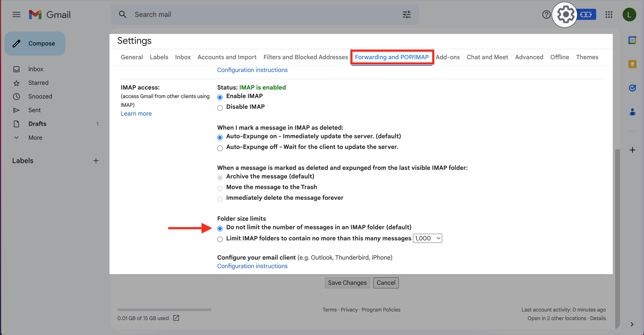644x335 pixels.
Task: Select Auto-Expunge off option
Action: [x=220, y=148]
